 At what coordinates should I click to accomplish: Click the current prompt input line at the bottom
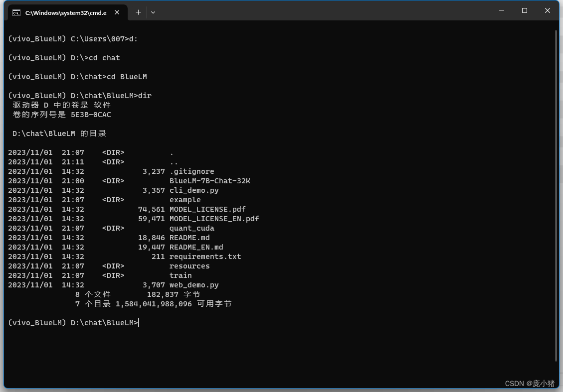tap(73, 323)
